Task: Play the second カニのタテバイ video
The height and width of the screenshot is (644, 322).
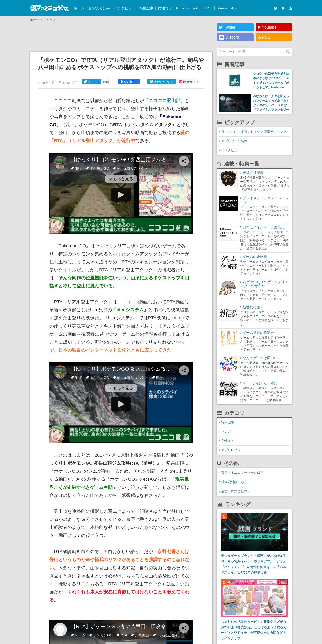Action: point(121,404)
